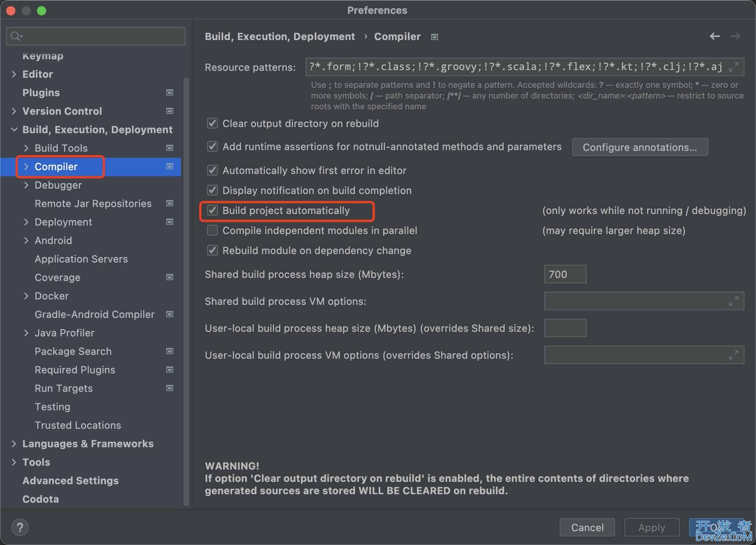Toggle Display notification on build completion

(212, 190)
